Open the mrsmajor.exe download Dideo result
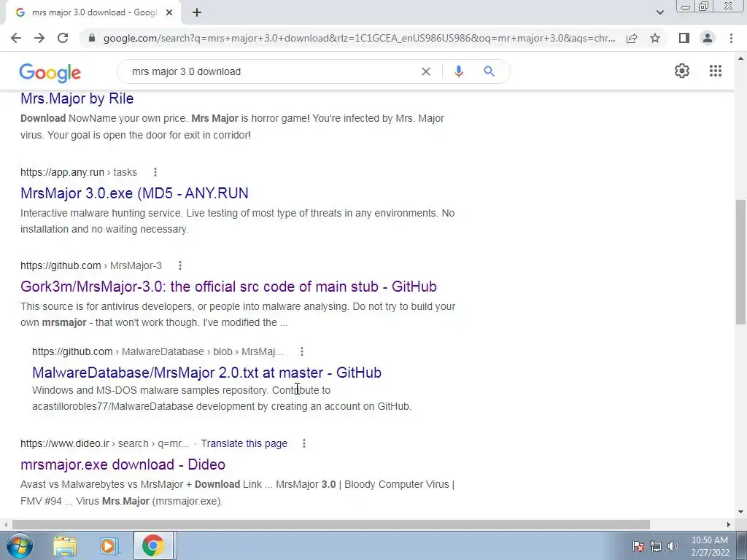 (x=123, y=464)
